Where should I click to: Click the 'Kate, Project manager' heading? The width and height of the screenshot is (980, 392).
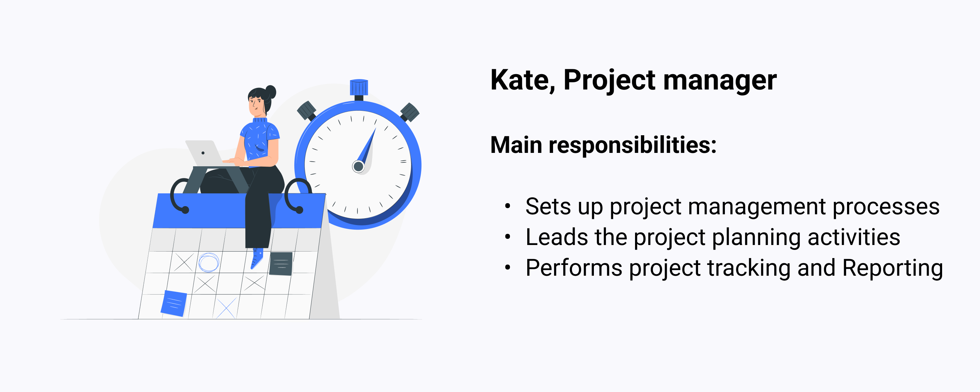tap(633, 80)
